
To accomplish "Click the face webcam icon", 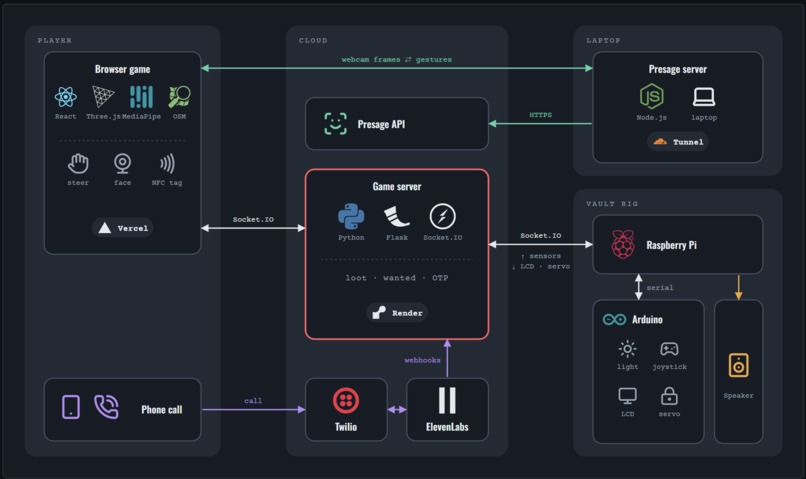I will 122,164.
